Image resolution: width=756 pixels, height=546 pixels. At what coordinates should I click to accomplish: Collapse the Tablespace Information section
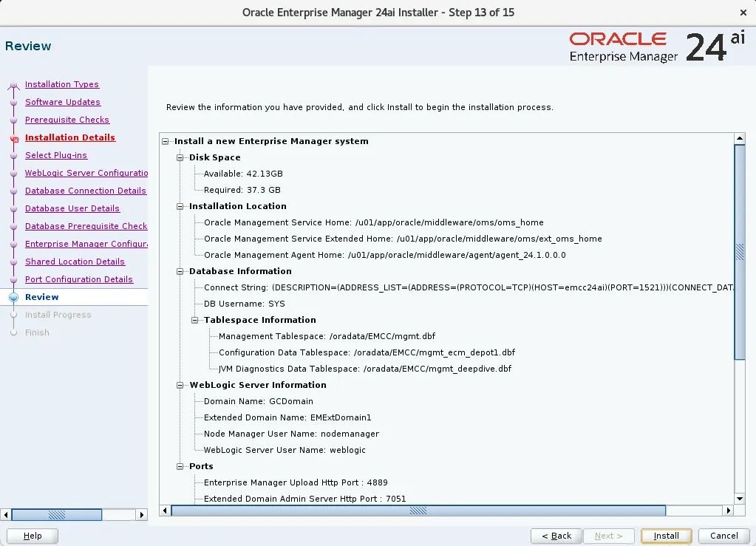coord(194,320)
